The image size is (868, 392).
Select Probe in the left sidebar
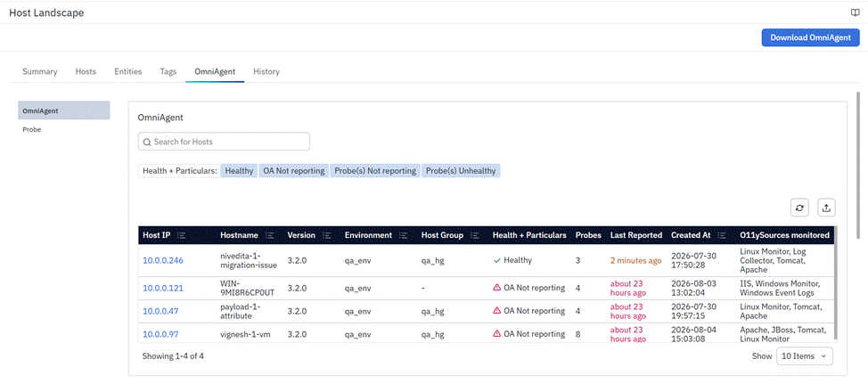pos(32,129)
